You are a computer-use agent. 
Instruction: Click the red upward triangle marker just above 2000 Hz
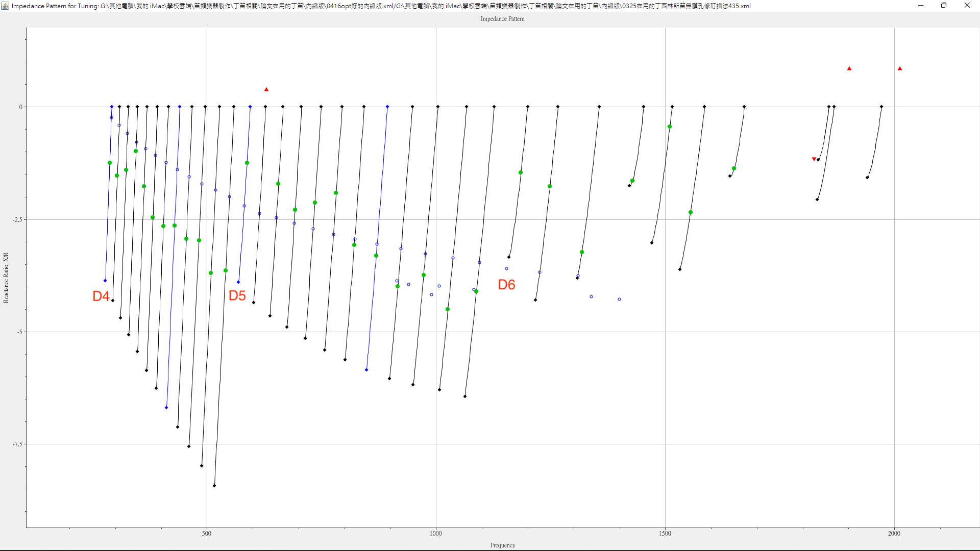point(900,68)
